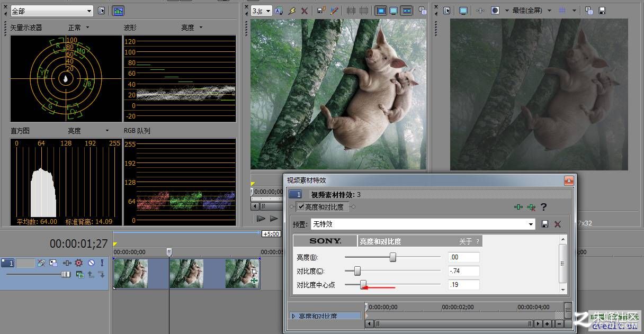Open event pan/crop icon on the timeline clip
Screen dimensions: 644x334
pyautogui.click(x=254, y=272)
